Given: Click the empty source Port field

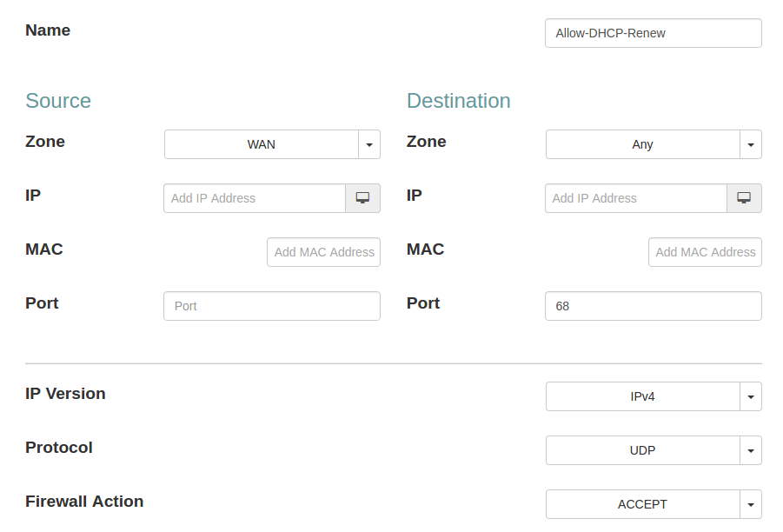Looking at the screenshot, I should (271, 306).
